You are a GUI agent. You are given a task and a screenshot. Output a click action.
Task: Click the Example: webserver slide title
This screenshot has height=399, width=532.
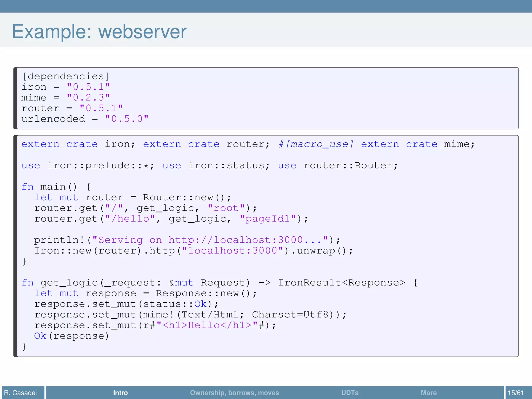pyautogui.click(x=99, y=31)
